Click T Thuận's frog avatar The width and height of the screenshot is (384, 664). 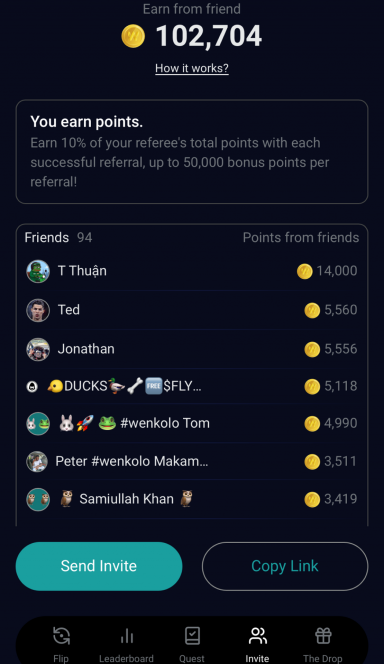(38, 271)
